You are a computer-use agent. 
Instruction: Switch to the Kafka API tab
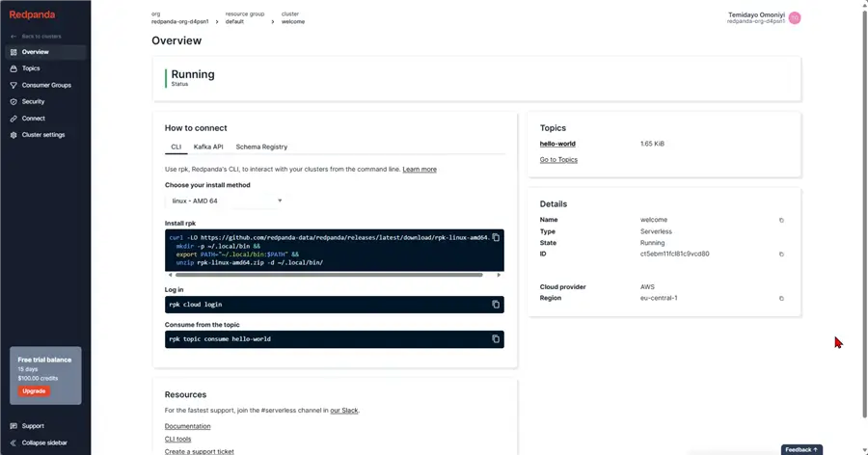(x=208, y=147)
